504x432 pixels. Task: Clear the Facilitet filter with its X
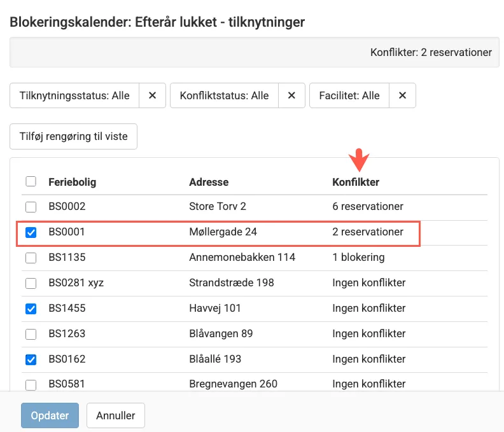402,95
